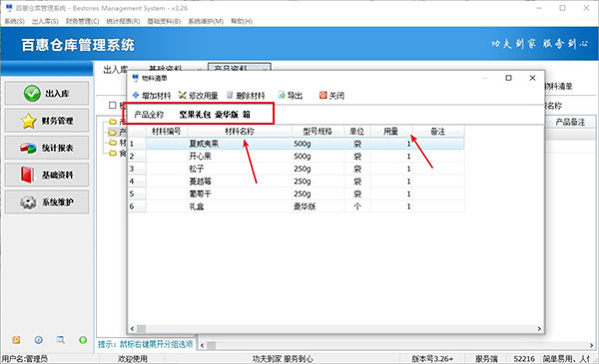Click the gear 系统维护 icon
This screenshot has width=599, height=364.
coord(28,201)
